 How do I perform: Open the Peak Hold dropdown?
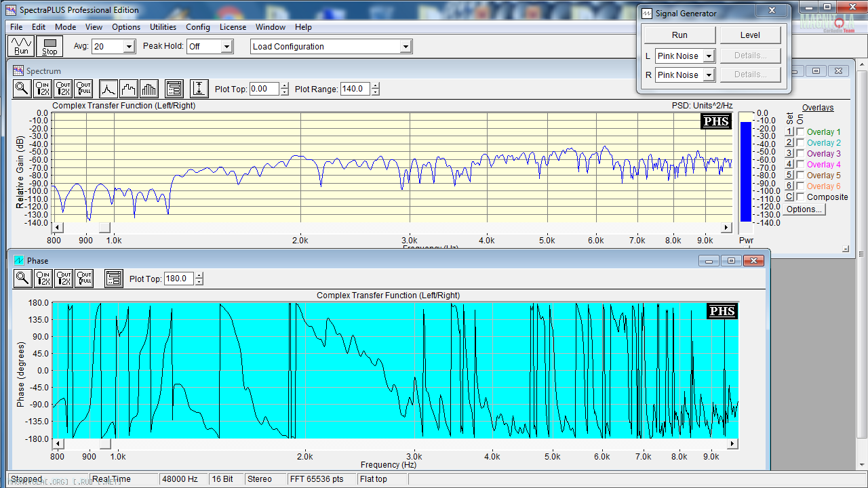pyautogui.click(x=226, y=47)
